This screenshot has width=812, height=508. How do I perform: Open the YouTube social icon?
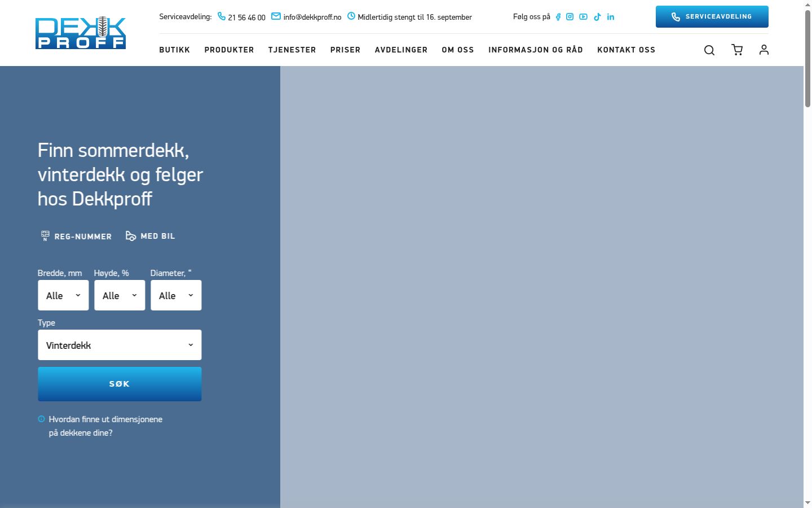point(584,17)
